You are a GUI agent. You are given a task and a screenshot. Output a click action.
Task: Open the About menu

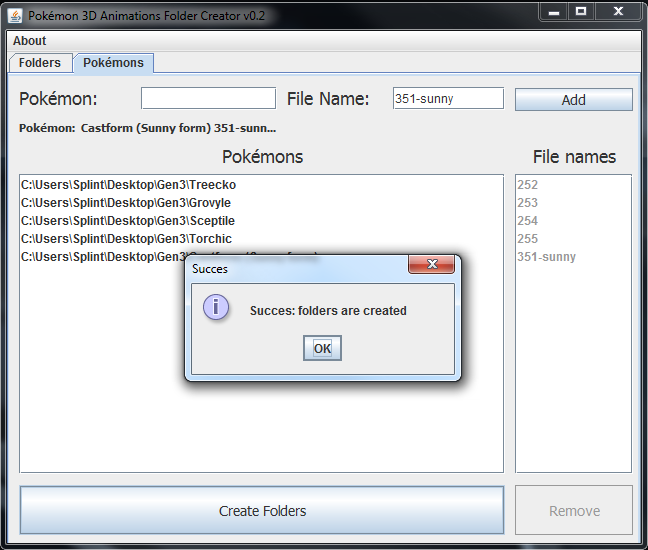[29, 40]
